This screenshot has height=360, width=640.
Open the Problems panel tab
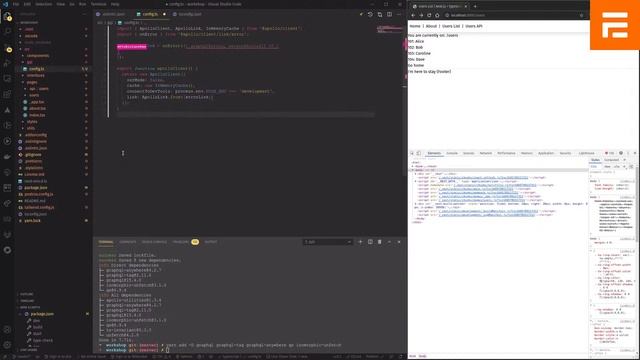180,242
